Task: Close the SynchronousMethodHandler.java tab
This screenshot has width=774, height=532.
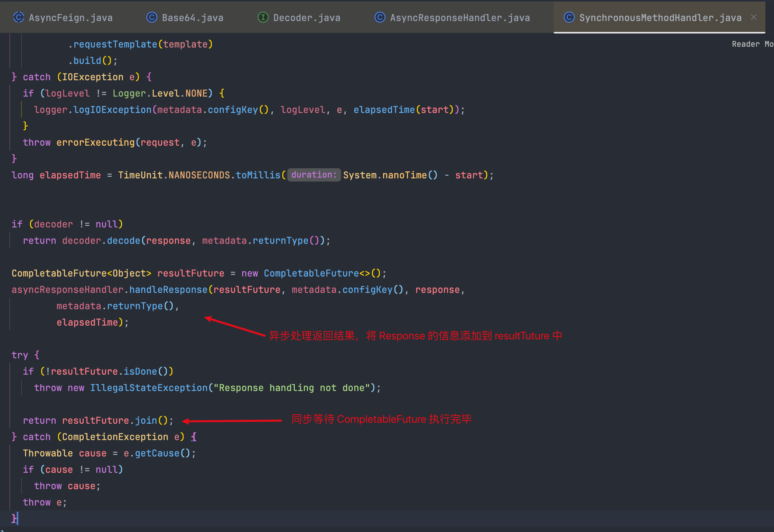Action: click(754, 17)
